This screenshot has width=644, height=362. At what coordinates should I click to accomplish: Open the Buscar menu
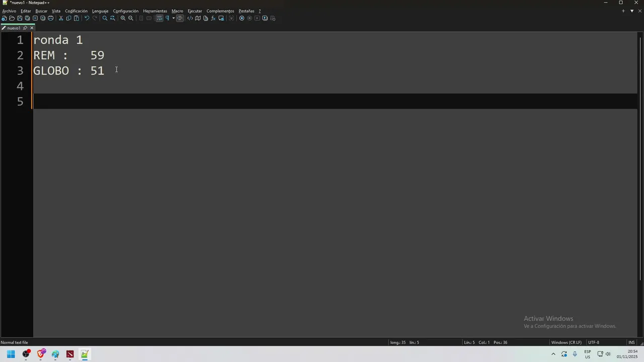coord(41,11)
